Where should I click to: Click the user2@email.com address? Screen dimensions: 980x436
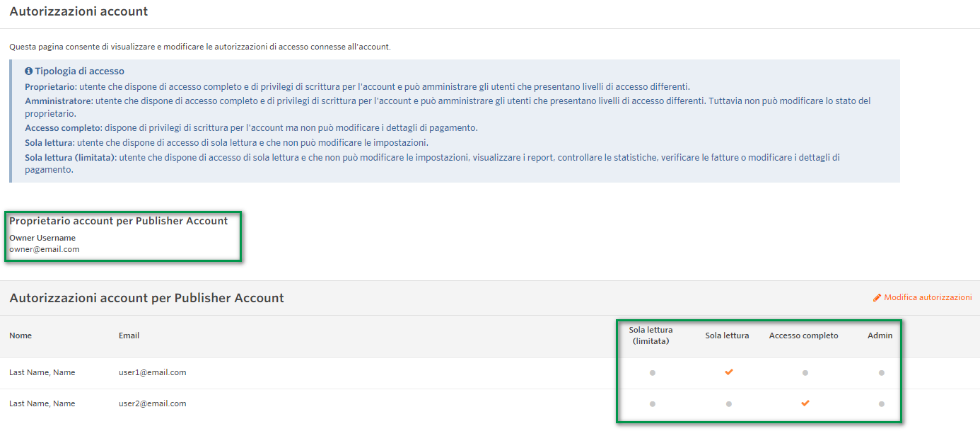tap(152, 403)
